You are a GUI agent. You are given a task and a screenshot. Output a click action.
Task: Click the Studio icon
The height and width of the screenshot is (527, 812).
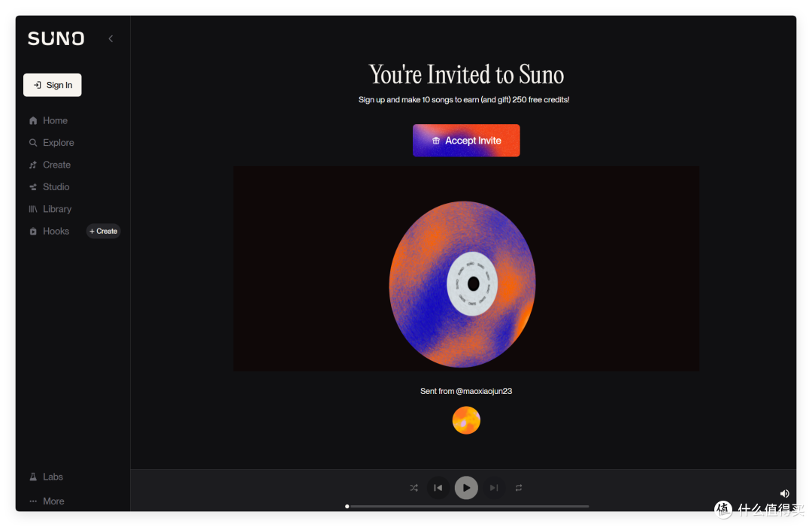[33, 187]
